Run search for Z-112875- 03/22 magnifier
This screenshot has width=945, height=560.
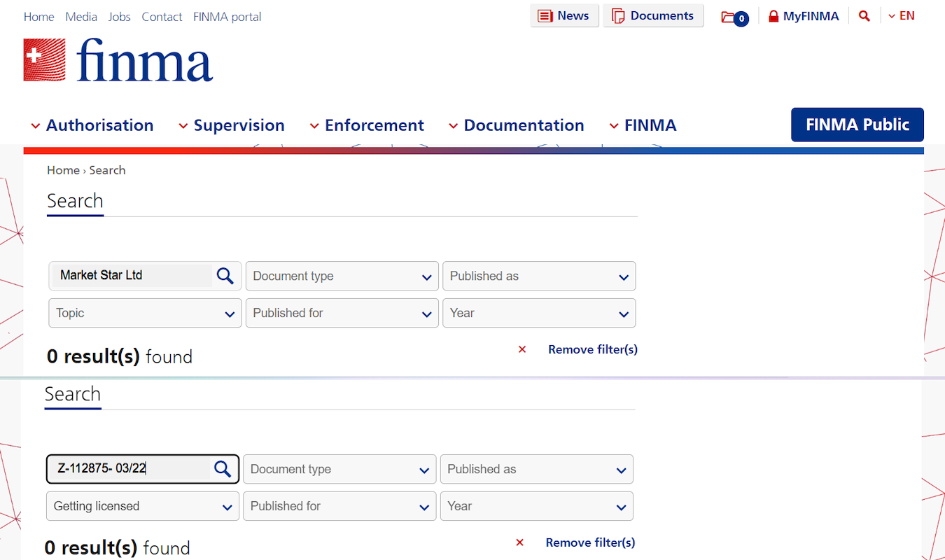223,469
